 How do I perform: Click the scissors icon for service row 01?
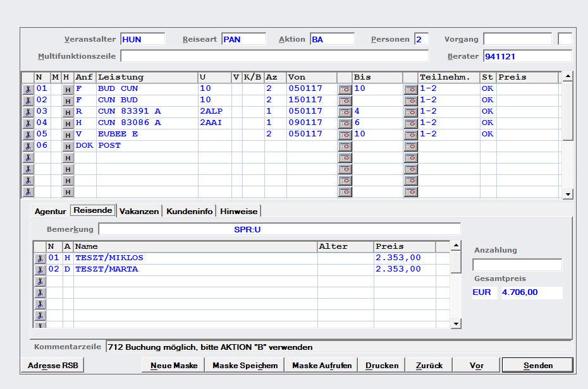[28, 89]
